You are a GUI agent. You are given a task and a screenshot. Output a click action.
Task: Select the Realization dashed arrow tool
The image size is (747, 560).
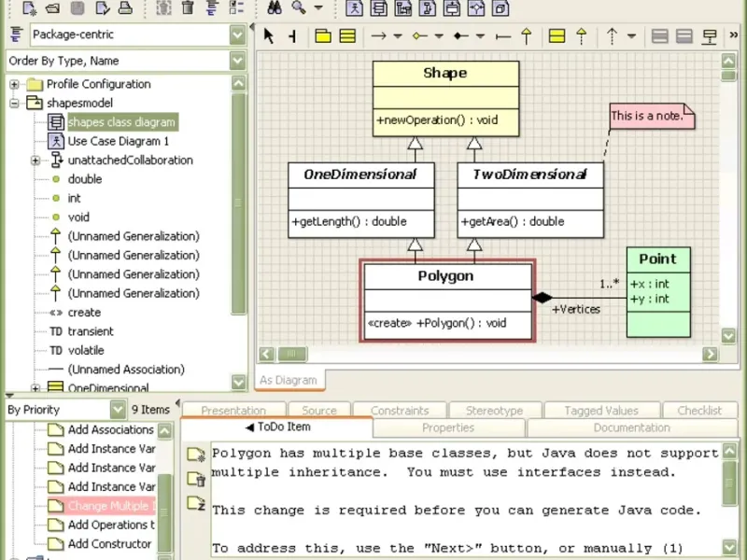[x=581, y=36]
